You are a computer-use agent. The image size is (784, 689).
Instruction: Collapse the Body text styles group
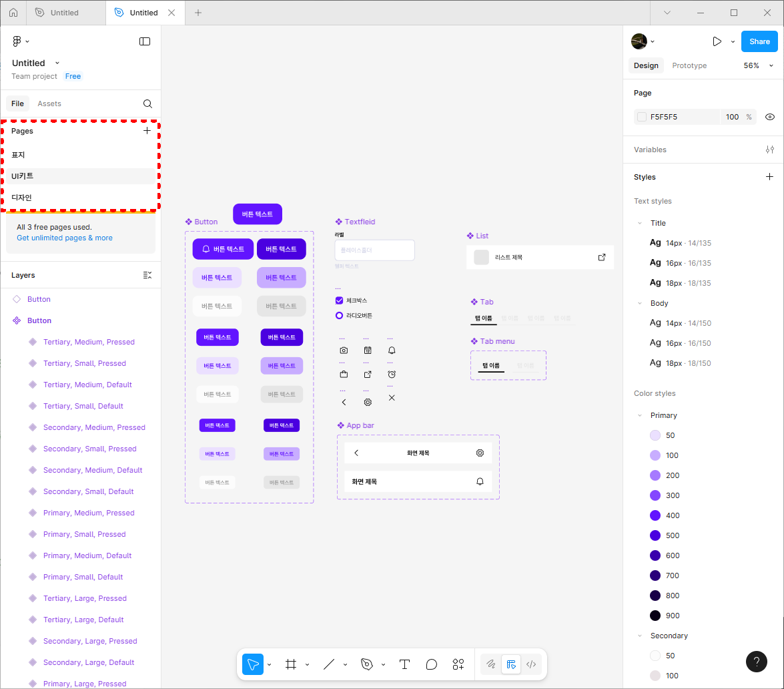click(x=640, y=303)
